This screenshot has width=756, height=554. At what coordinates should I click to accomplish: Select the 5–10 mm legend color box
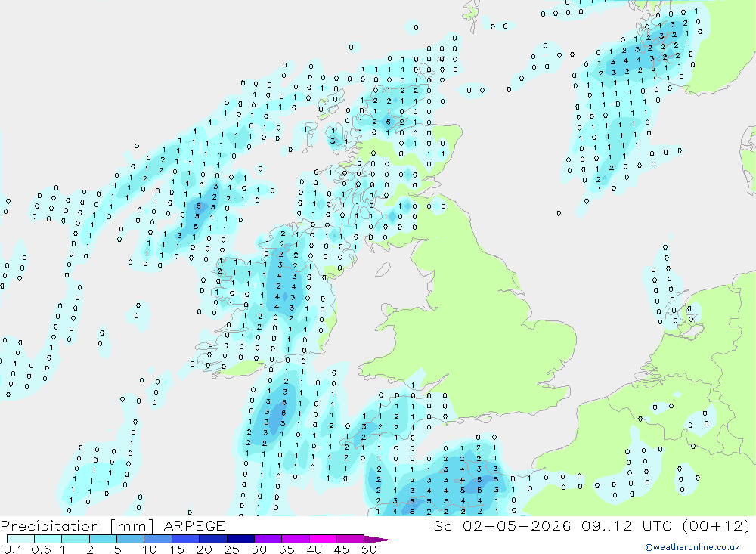click(x=131, y=539)
